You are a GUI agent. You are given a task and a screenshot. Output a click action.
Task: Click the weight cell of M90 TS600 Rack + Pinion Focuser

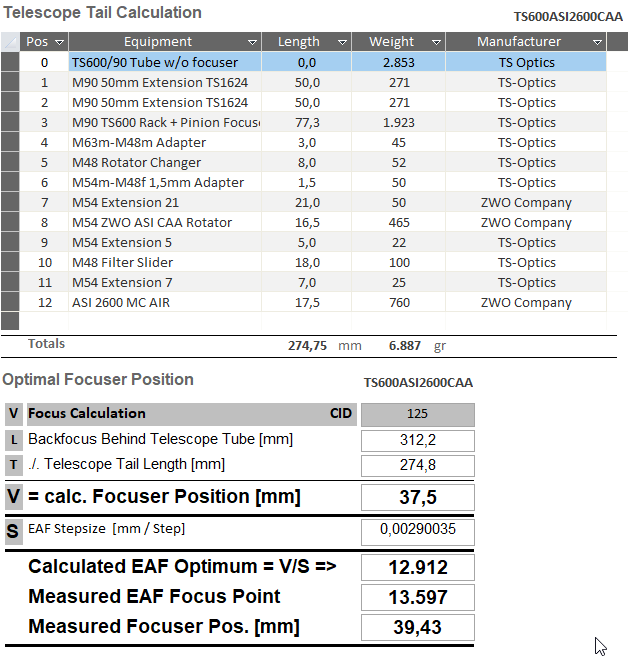(398, 122)
